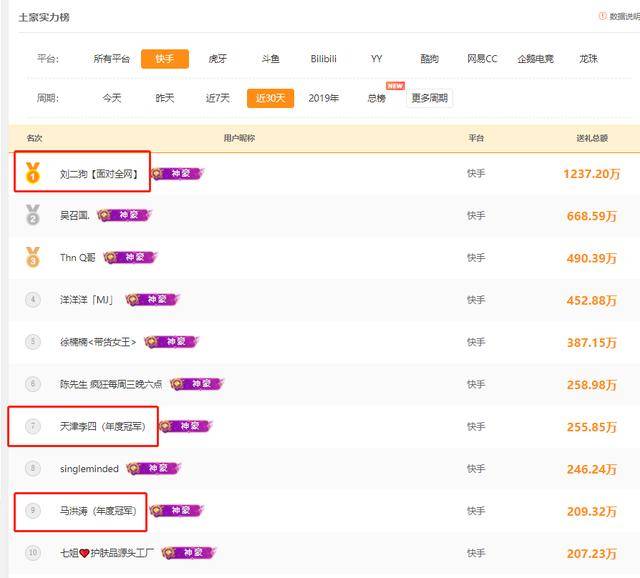640x578 pixels.
Task: Select the 所有平台 platform filter
Action: pos(112,59)
